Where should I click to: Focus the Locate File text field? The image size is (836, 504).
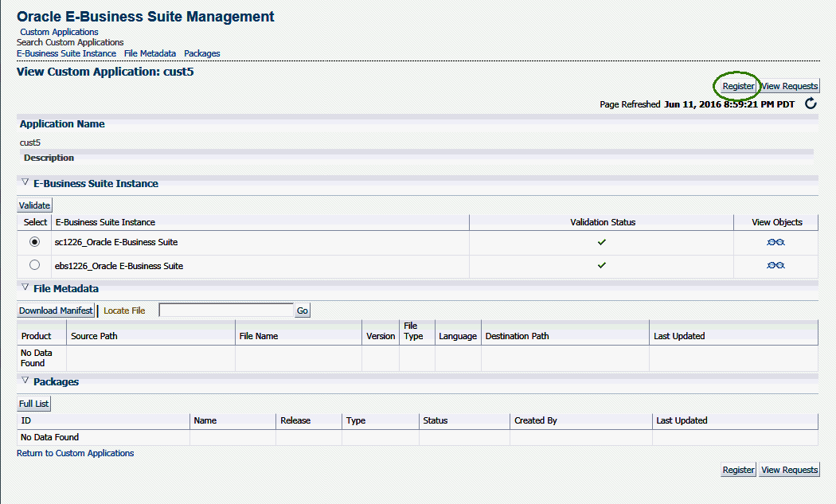[x=226, y=311]
